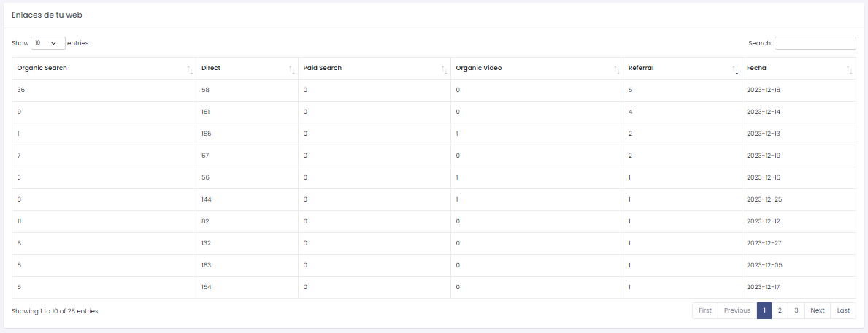Select current page 1 button
This screenshot has height=333, width=868.
pyautogui.click(x=764, y=310)
